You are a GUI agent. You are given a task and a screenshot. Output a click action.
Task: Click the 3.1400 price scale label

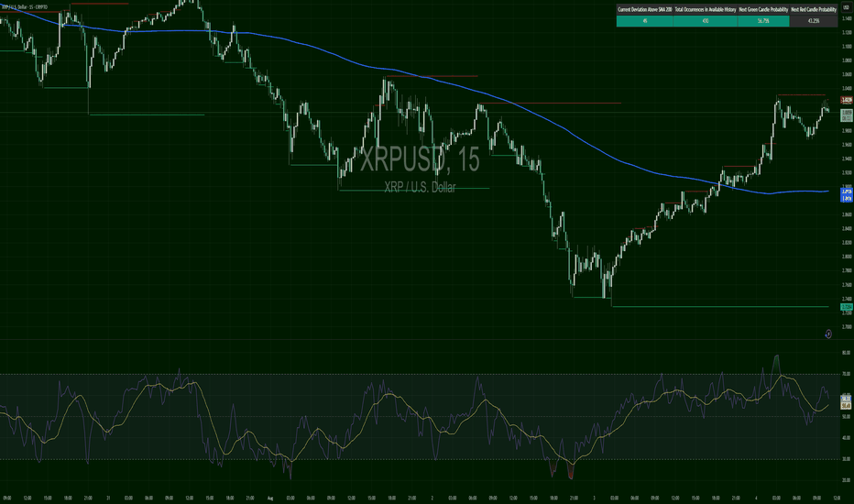pos(847,18)
